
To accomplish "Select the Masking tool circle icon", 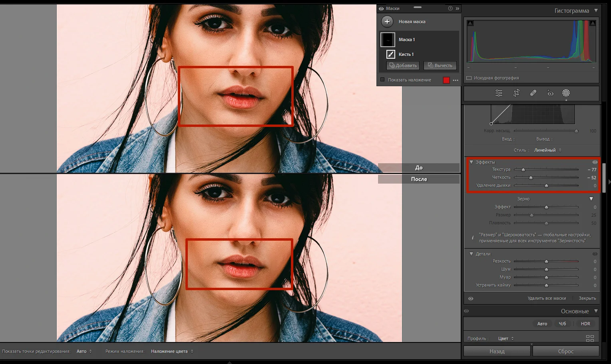I will 566,93.
